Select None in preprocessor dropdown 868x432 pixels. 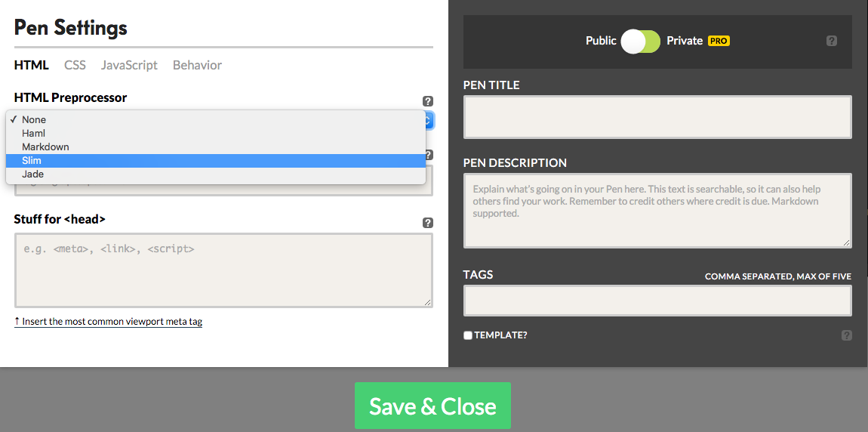(34, 119)
